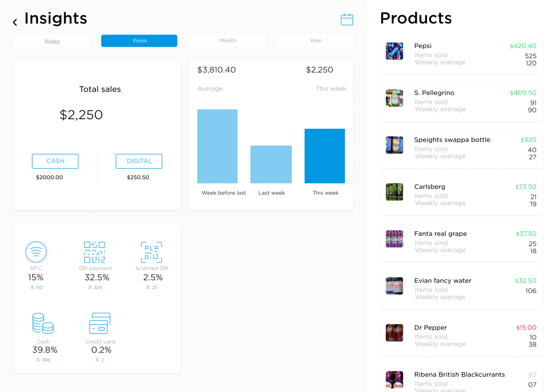
Task: Expand the Pepsi product entry
Action: pyautogui.click(x=460, y=55)
